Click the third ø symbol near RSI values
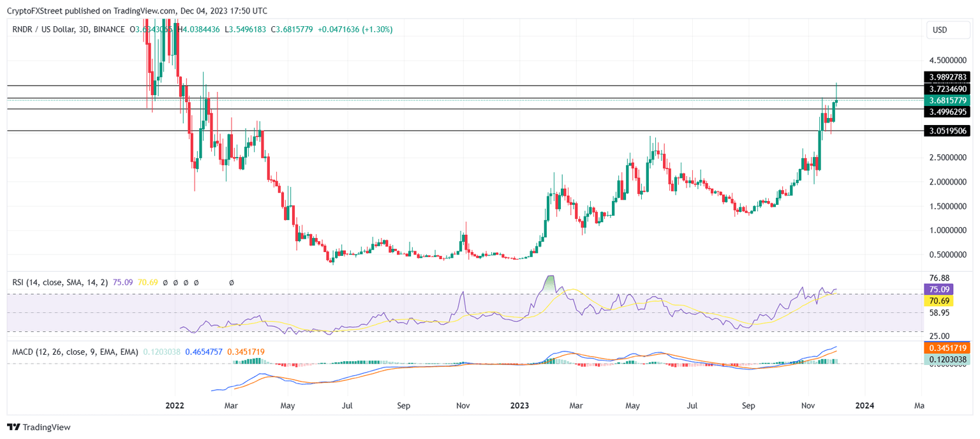 tap(186, 282)
